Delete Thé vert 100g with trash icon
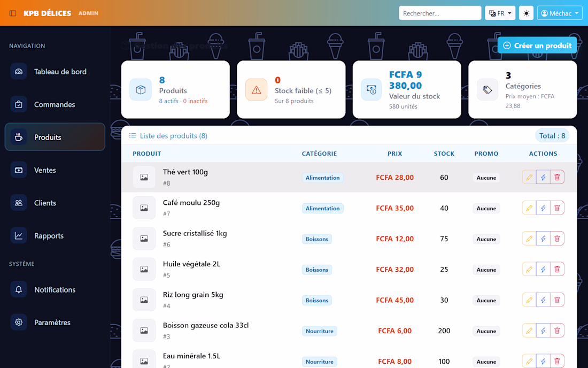The width and height of the screenshot is (588, 368). tap(557, 177)
